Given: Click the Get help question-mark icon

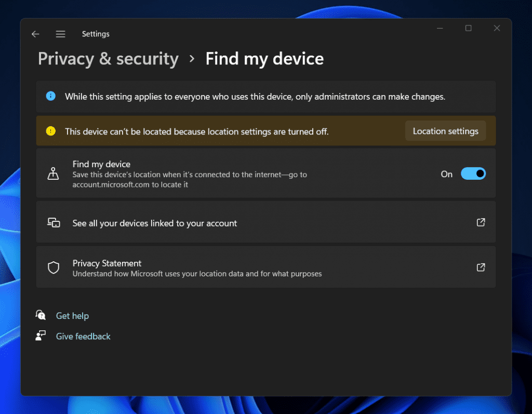Looking at the screenshot, I should [x=41, y=315].
